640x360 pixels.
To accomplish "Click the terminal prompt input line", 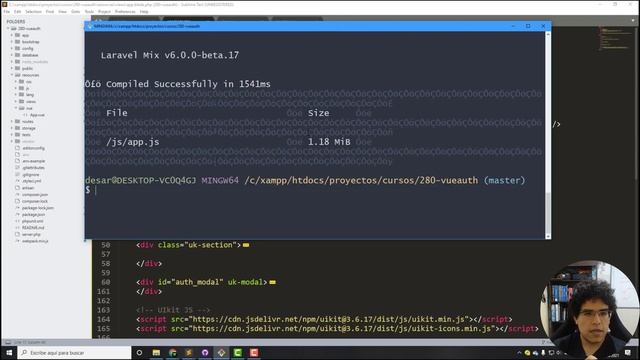I will tap(314, 190).
